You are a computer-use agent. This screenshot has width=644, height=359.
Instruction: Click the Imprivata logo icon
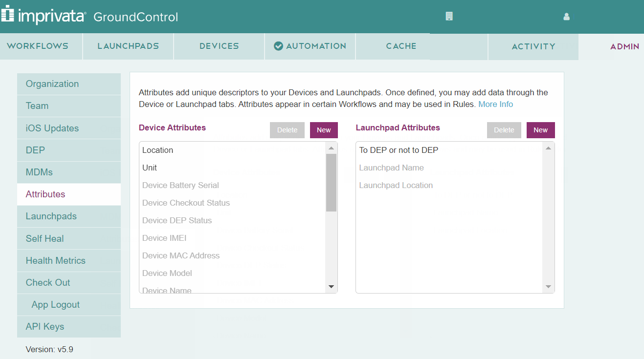(8, 13)
